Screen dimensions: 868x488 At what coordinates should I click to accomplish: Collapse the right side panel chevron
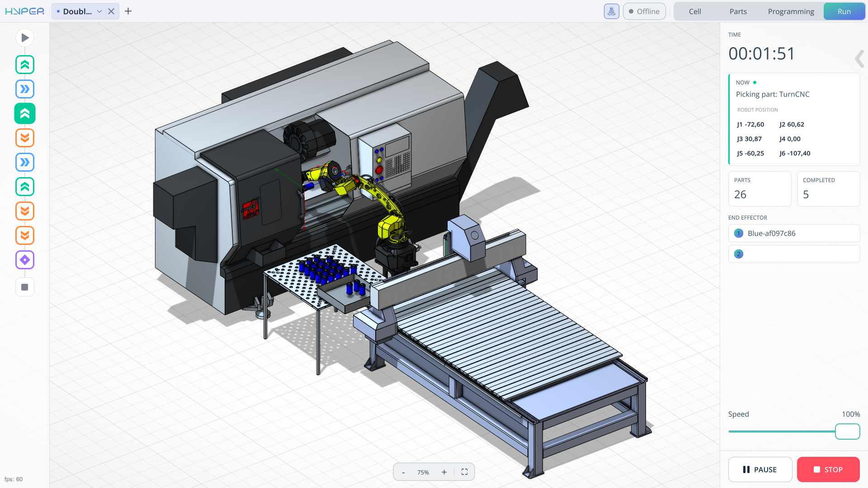pyautogui.click(x=859, y=59)
